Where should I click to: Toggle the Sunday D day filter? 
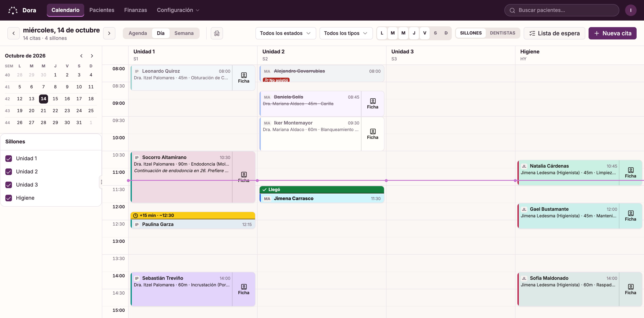pyautogui.click(x=446, y=33)
